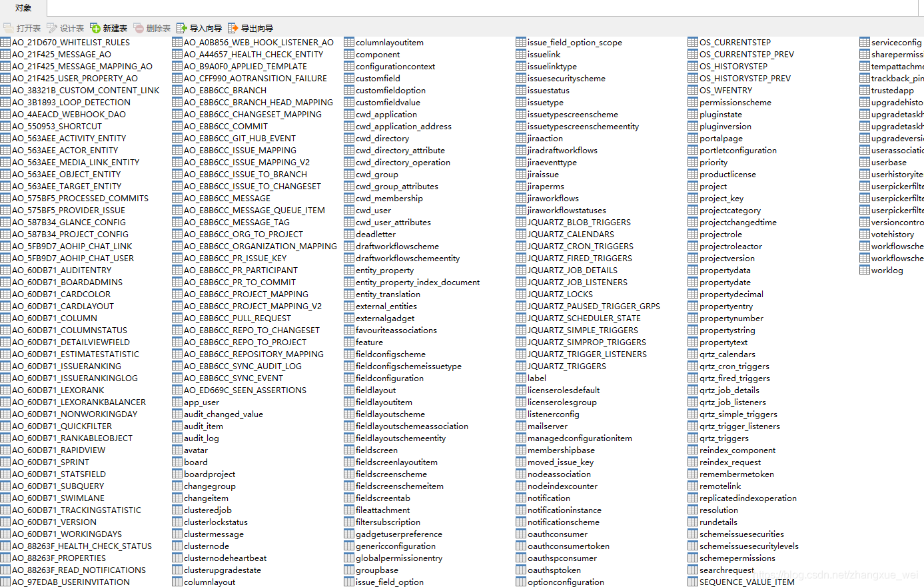Select the globalpermissionentry table name
Viewport: 924px width, 587px height.
399,558
